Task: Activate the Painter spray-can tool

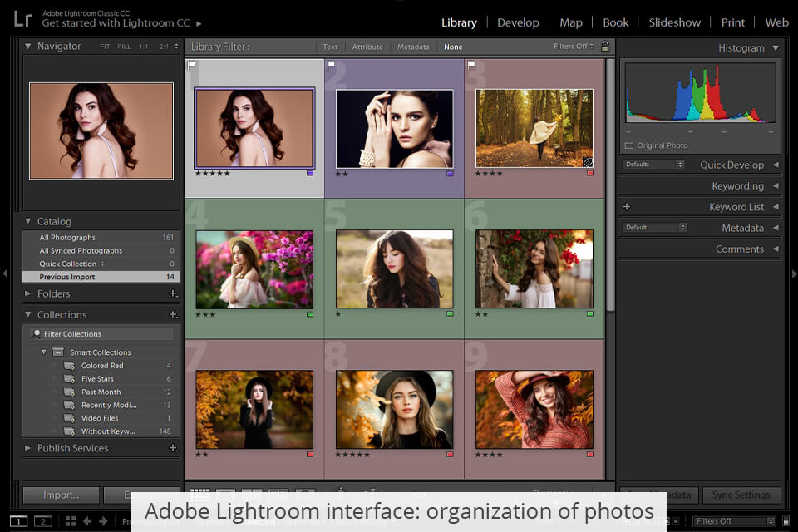Action: (x=341, y=490)
